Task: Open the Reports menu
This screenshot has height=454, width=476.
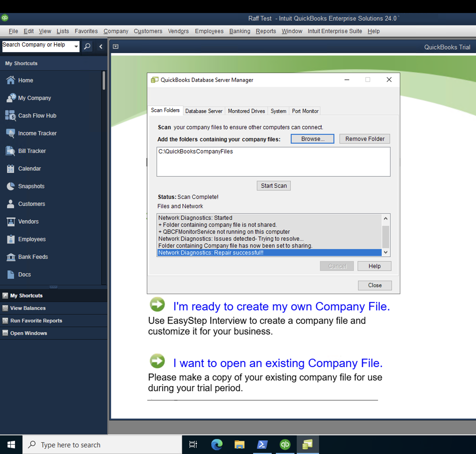Action: click(x=266, y=31)
